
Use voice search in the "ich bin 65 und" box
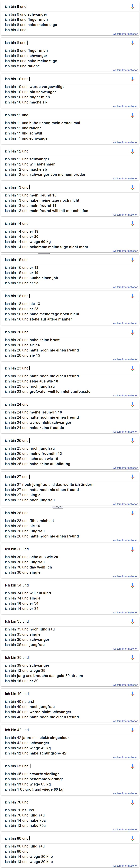pyautogui.click(x=132, y=766)
